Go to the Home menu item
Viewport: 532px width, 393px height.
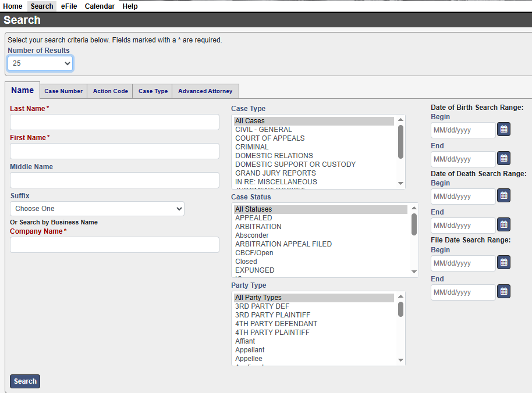pyautogui.click(x=13, y=6)
